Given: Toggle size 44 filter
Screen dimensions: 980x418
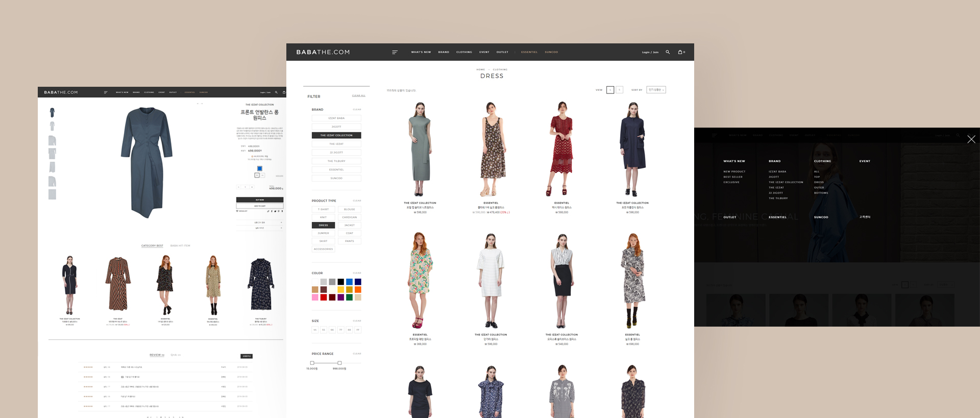Looking at the screenshot, I should (x=315, y=330).
